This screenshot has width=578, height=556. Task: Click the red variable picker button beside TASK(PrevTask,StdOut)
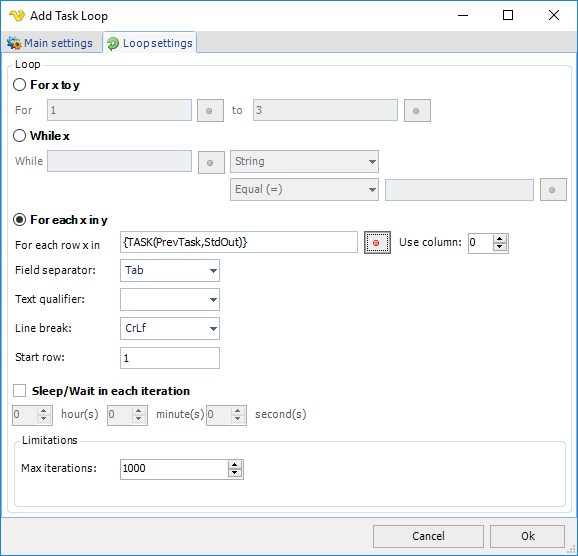[x=377, y=243]
